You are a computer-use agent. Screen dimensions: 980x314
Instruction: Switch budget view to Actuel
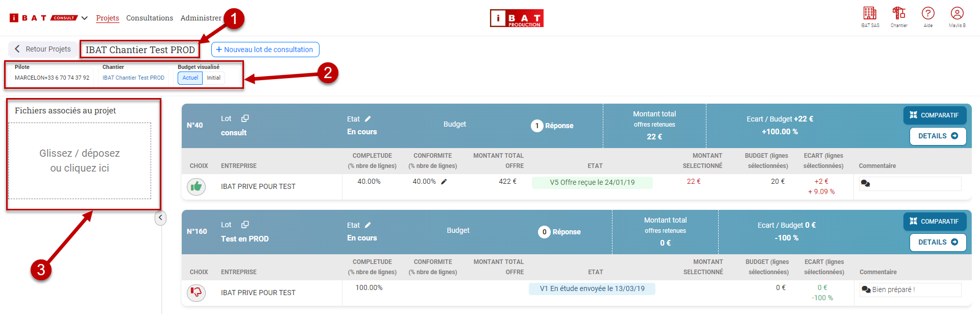190,78
